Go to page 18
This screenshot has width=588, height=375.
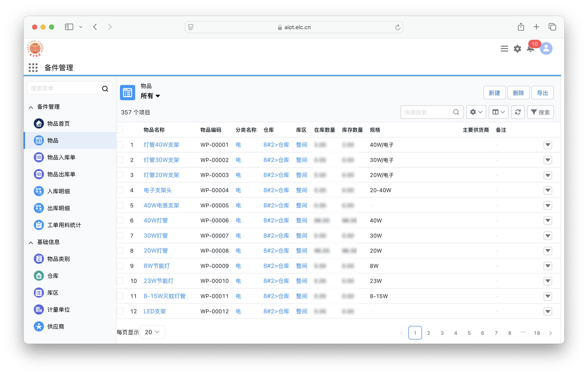pos(537,333)
